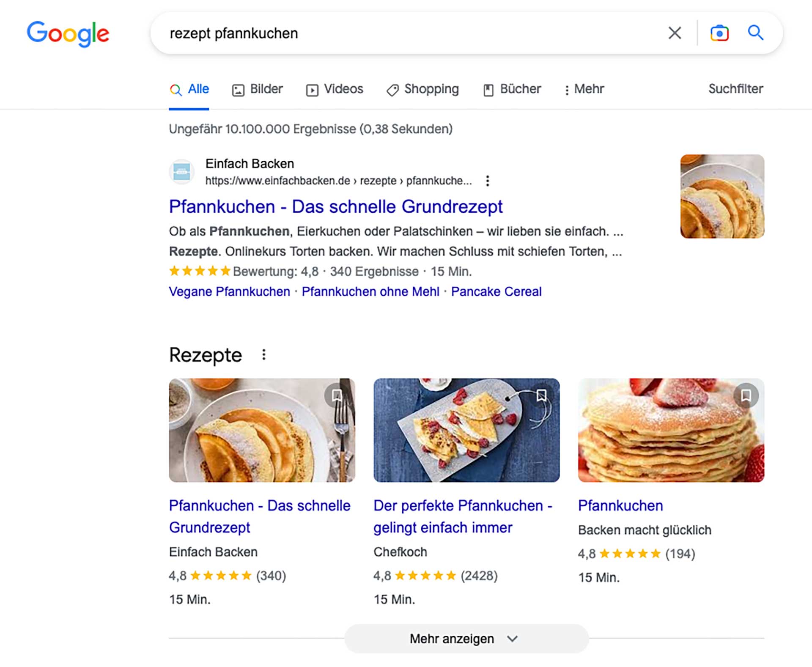Click the blue magnifying glass search icon
812x667 pixels.
click(755, 33)
